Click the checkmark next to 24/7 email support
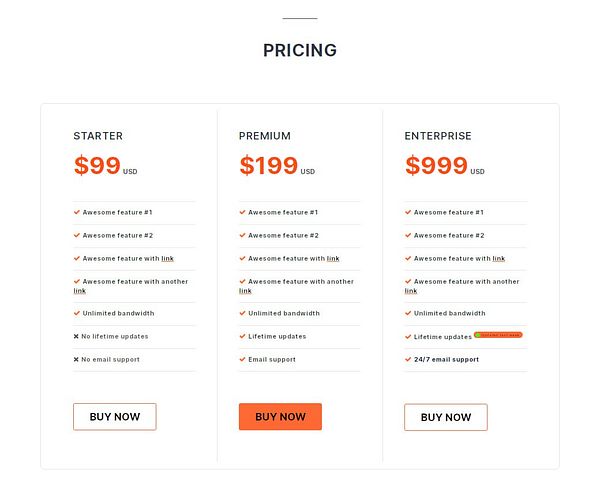The width and height of the screenshot is (600, 500). point(408,360)
